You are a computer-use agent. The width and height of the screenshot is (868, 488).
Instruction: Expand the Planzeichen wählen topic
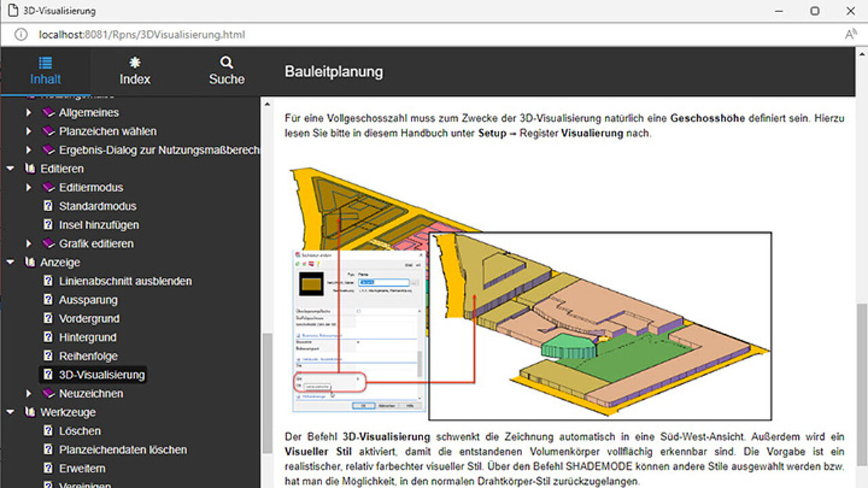point(28,131)
